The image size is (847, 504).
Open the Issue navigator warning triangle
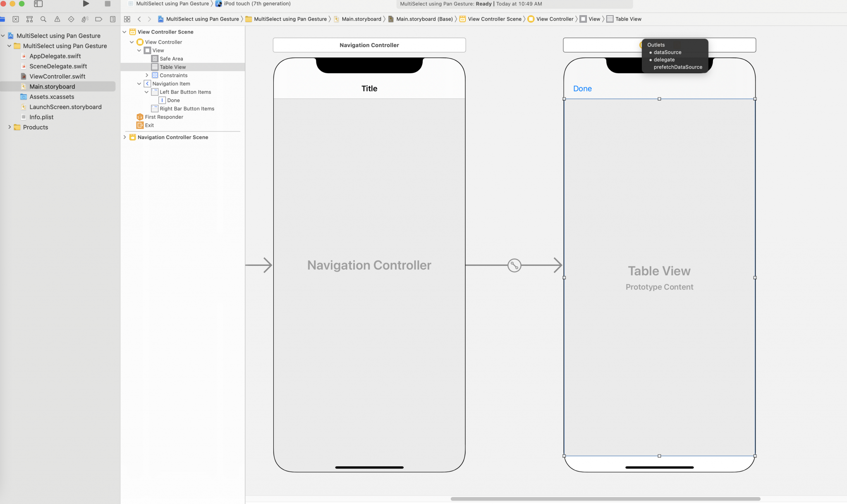coord(57,19)
